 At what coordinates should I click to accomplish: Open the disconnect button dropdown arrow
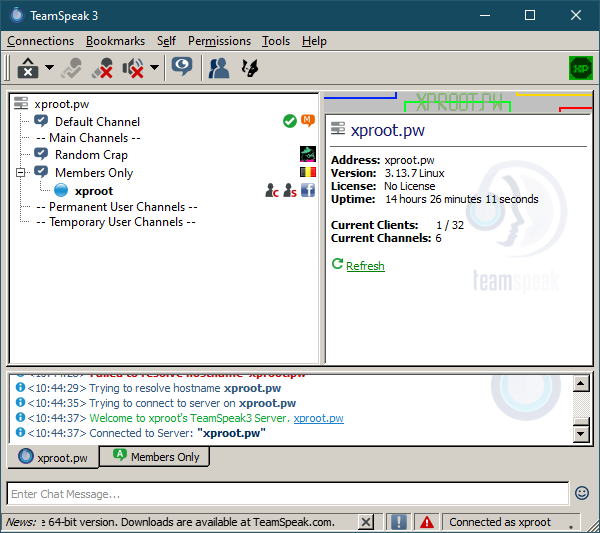(49, 68)
